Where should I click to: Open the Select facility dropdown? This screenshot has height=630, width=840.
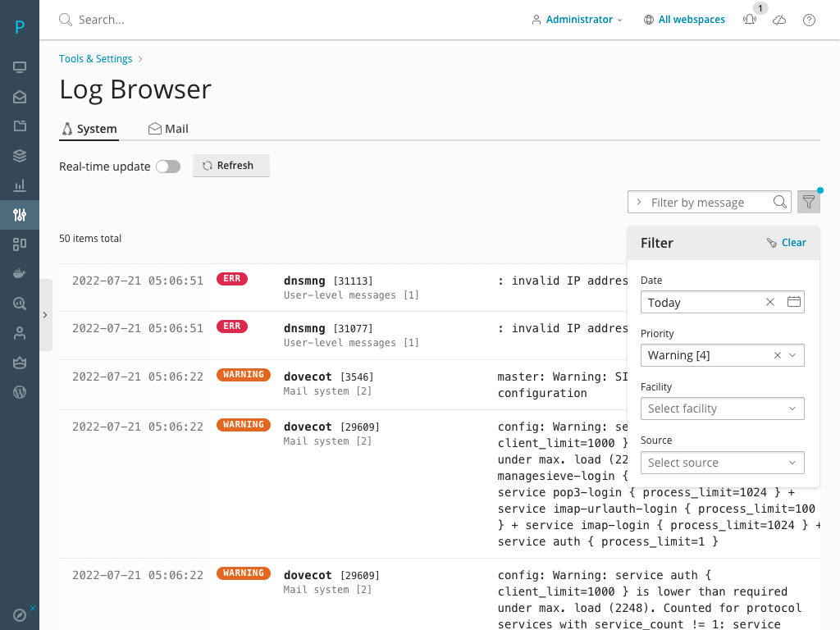click(722, 409)
